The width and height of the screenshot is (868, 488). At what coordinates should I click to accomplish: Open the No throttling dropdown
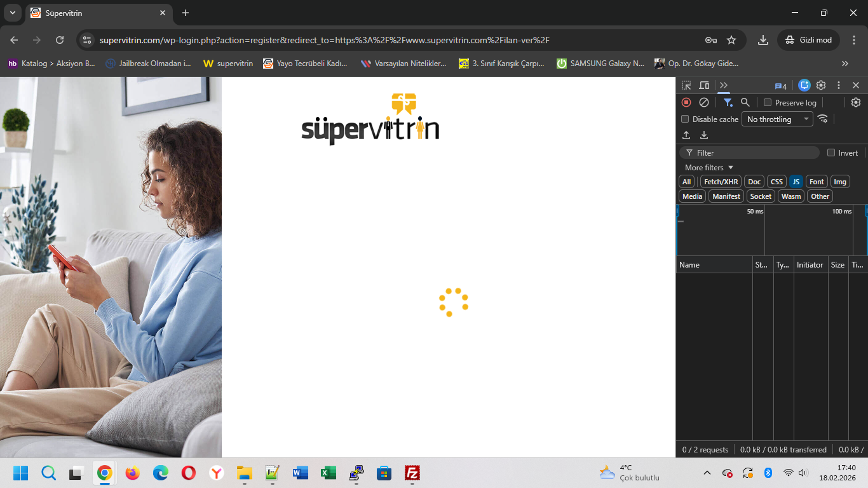click(x=777, y=119)
